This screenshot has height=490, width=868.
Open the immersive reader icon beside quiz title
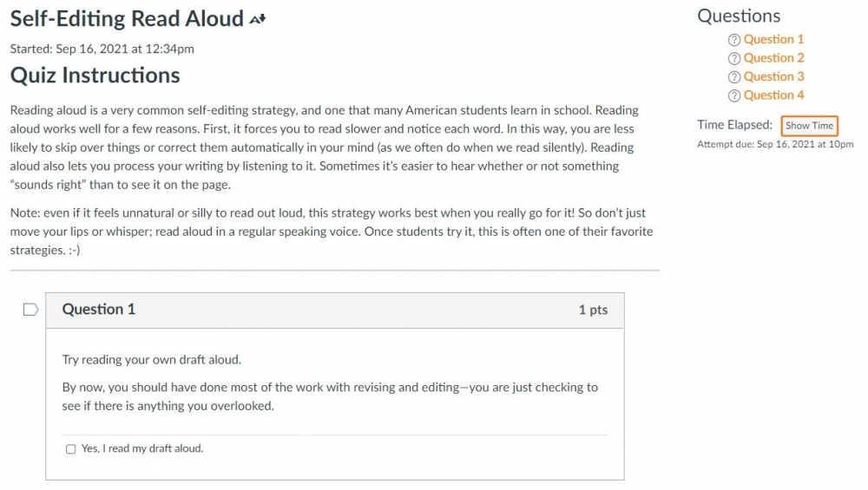(258, 19)
